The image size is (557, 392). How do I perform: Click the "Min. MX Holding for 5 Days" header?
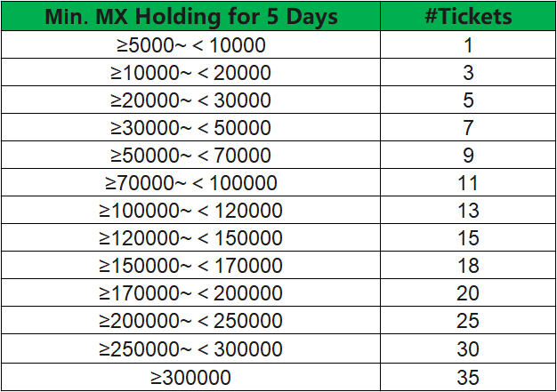pos(190,17)
